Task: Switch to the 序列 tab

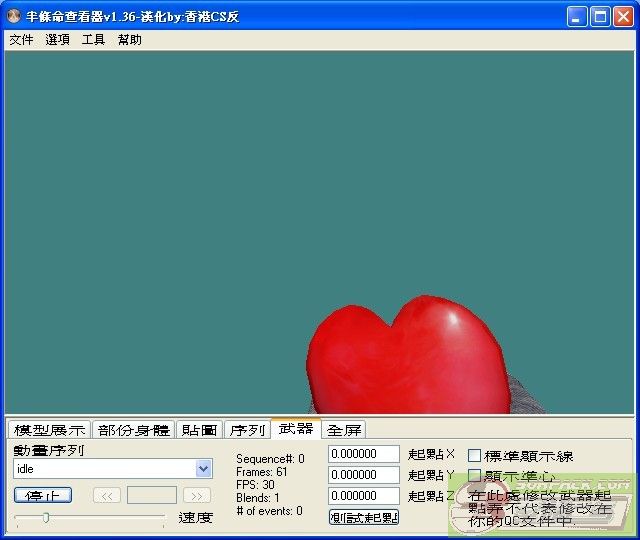Action: coord(247,430)
